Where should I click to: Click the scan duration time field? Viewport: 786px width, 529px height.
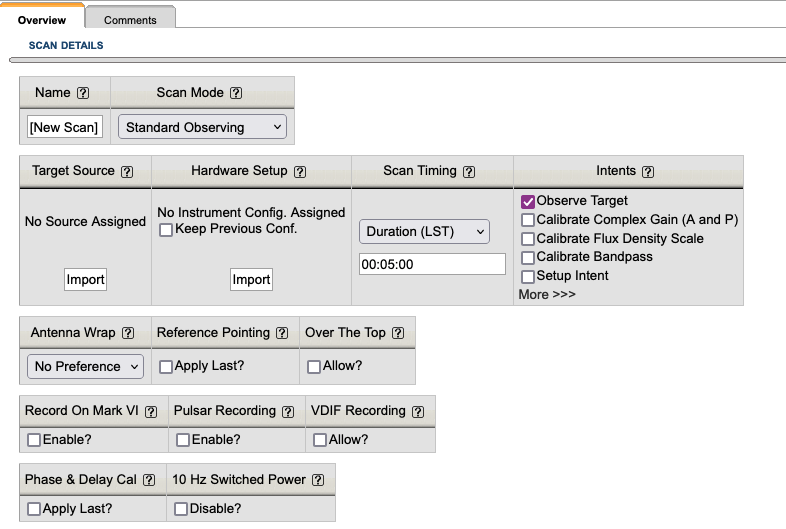(432, 264)
